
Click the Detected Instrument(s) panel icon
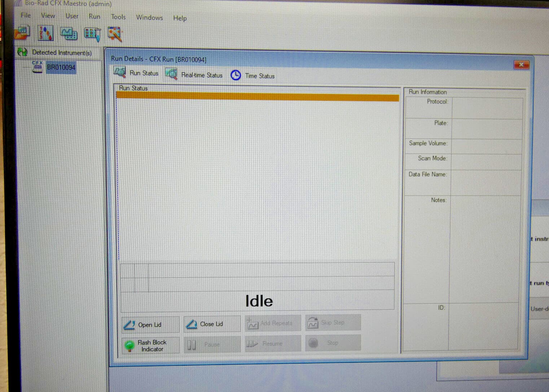click(22, 52)
